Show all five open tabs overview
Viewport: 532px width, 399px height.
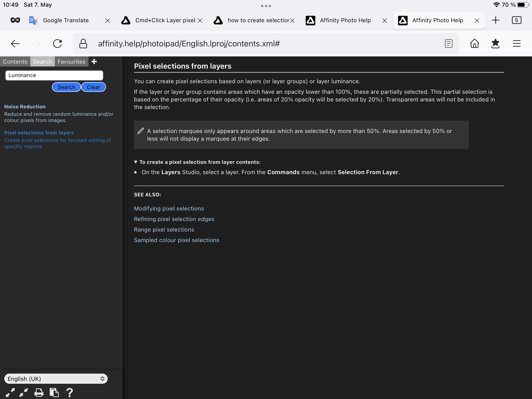(x=516, y=20)
